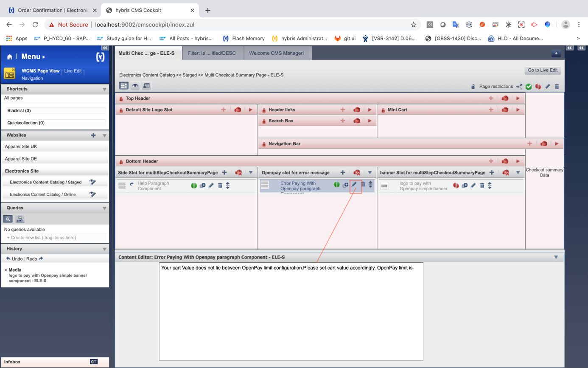
Task: Add a new website using Websites plus icon
Action: [x=93, y=135]
